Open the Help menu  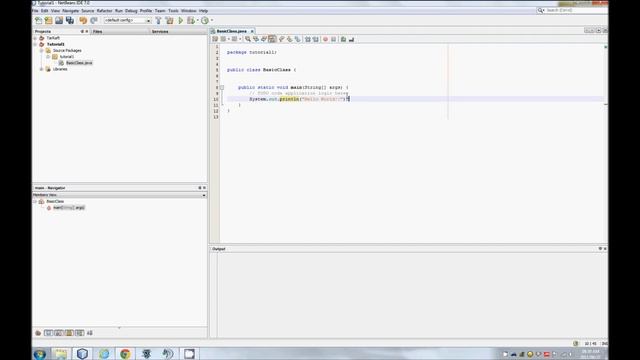click(x=203, y=11)
